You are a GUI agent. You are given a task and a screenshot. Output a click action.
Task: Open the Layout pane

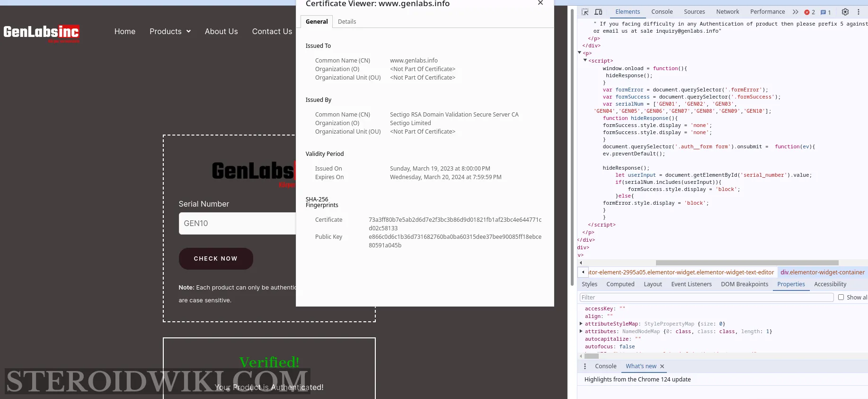653,284
